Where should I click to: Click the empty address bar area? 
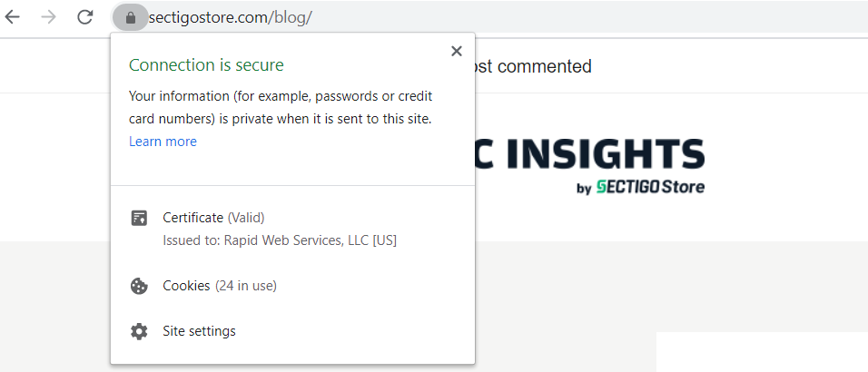tap(587, 18)
